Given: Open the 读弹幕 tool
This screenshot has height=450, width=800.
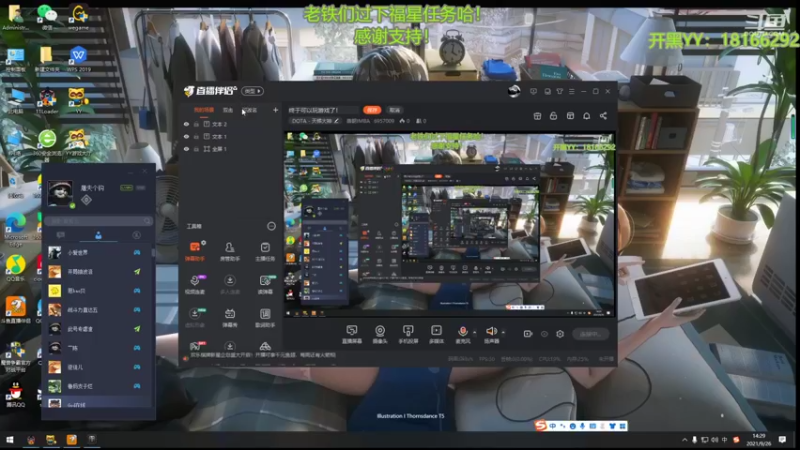Looking at the screenshot, I should point(265,284).
